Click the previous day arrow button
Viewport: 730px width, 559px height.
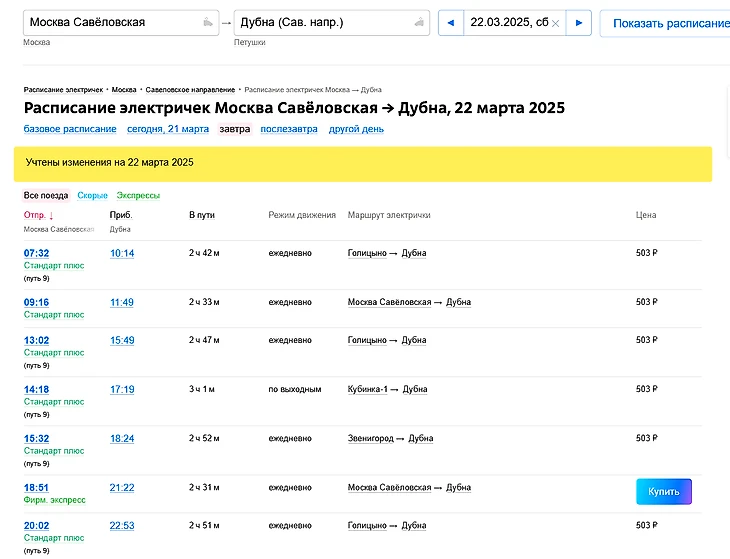pyautogui.click(x=451, y=23)
